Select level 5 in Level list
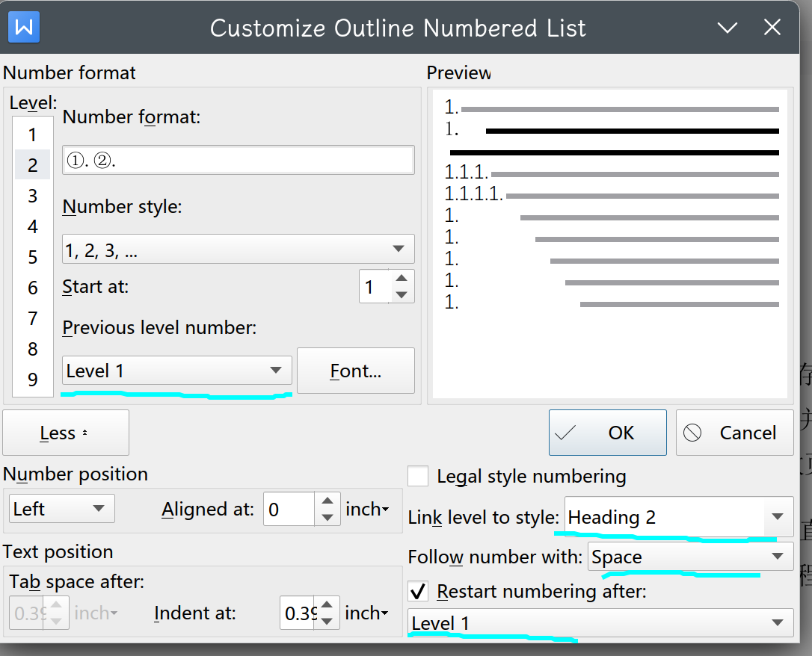Screen dimensions: 812x656 pos(33,256)
